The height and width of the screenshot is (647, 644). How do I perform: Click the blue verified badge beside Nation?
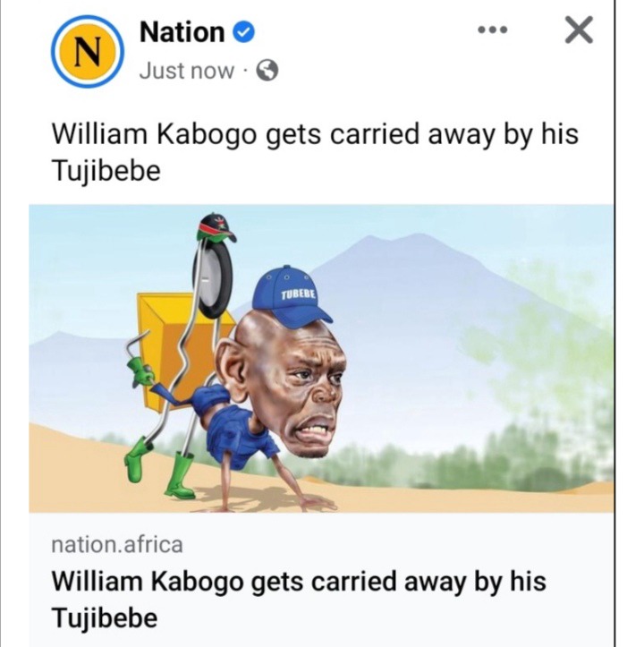click(x=244, y=32)
